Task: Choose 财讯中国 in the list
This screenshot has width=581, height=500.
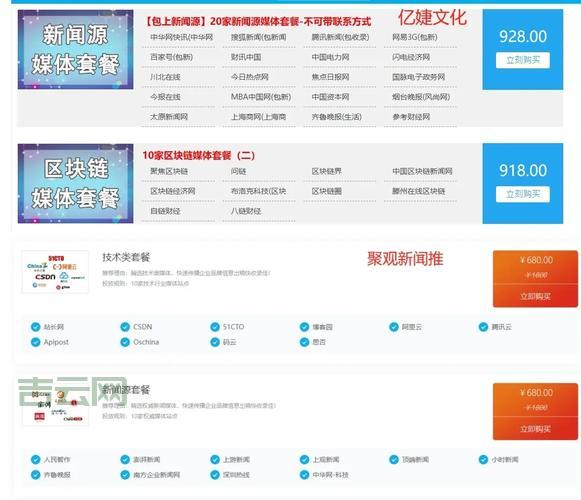Action: click(246, 57)
